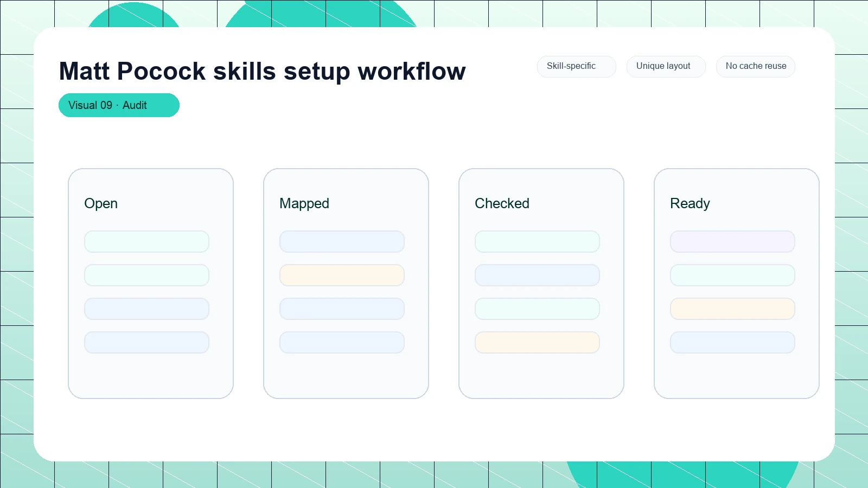Click the Skill-specific tag pill
The height and width of the screenshot is (488, 868).
(x=576, y=66)
